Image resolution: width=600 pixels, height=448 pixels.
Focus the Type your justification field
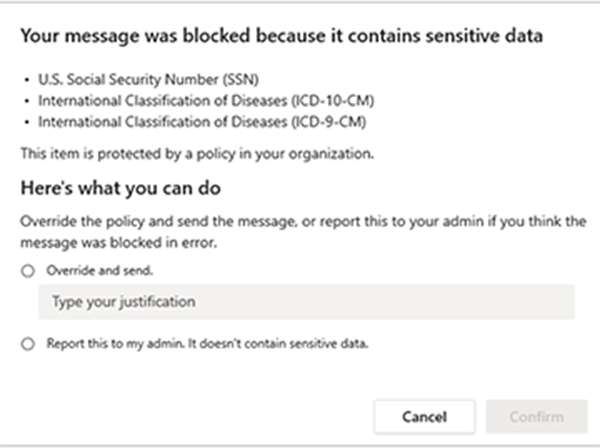coord(306,302)
